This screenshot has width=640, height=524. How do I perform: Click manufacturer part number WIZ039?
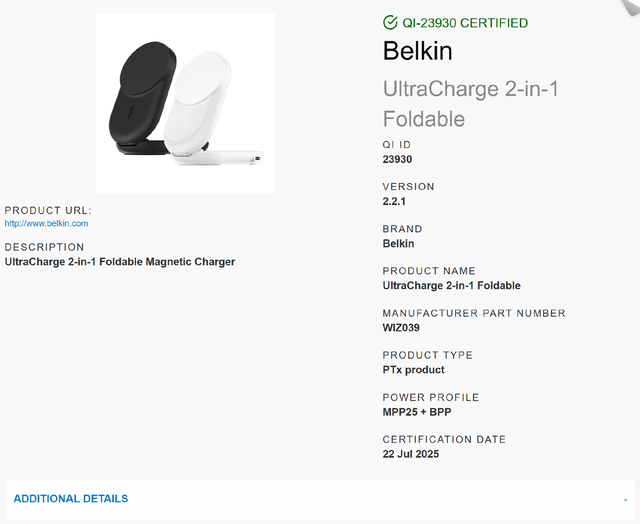(401, 328)
